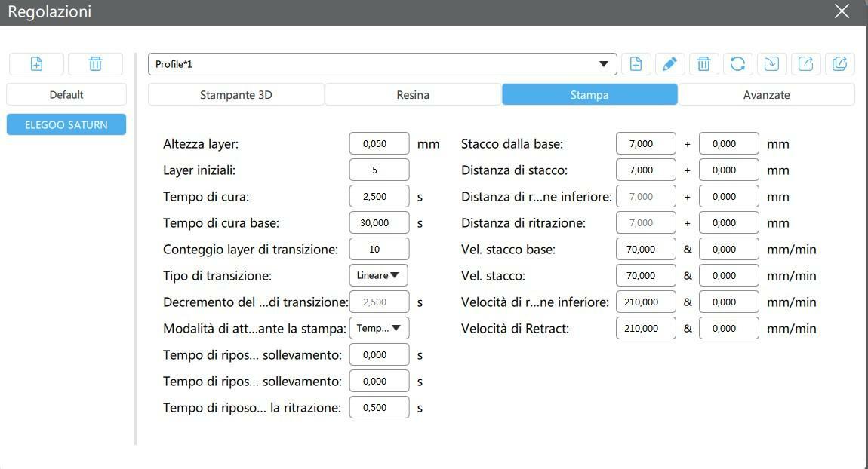Click the Velocità di Retract: label
The height and width of the screenshot is (469, 868).
515,329
